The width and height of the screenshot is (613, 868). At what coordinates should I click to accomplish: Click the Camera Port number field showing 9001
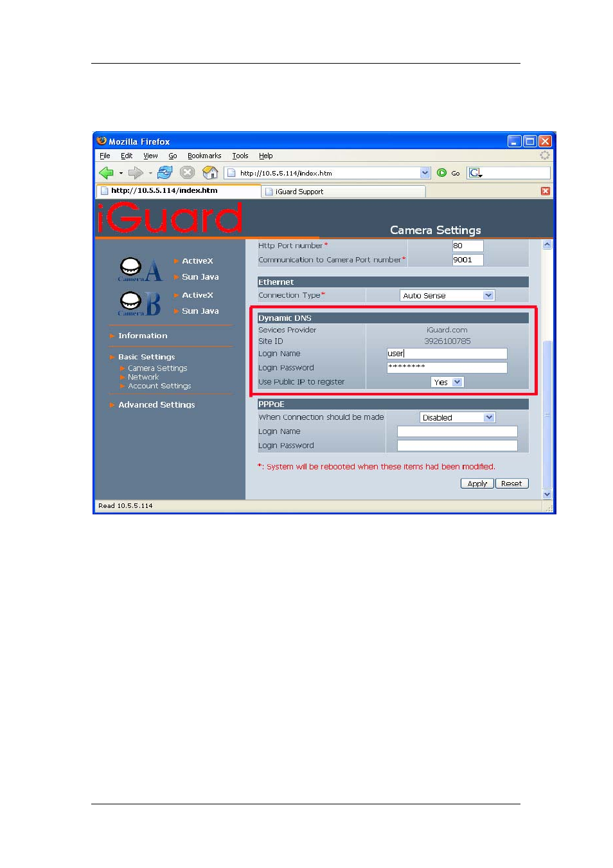click(468, 260)
